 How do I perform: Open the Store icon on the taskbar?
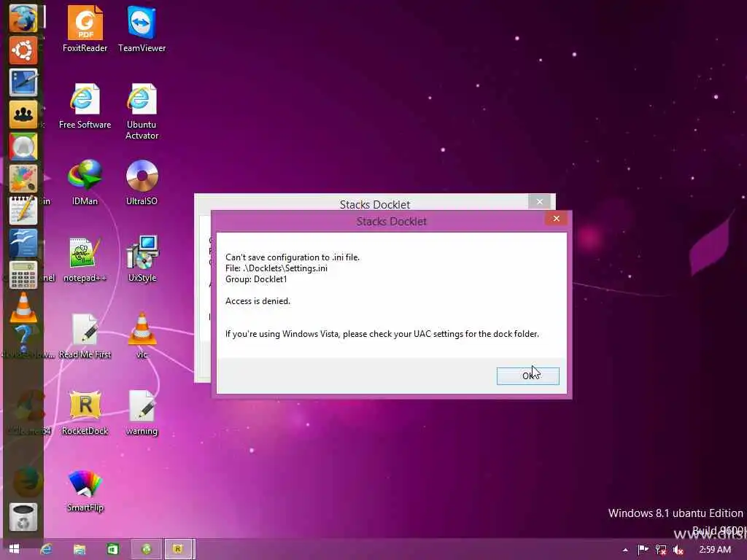coord(113,549)
